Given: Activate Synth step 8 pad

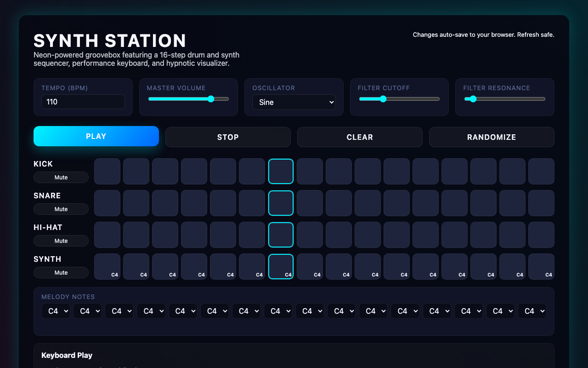Looking at the screenshot, I should (310, 266).
